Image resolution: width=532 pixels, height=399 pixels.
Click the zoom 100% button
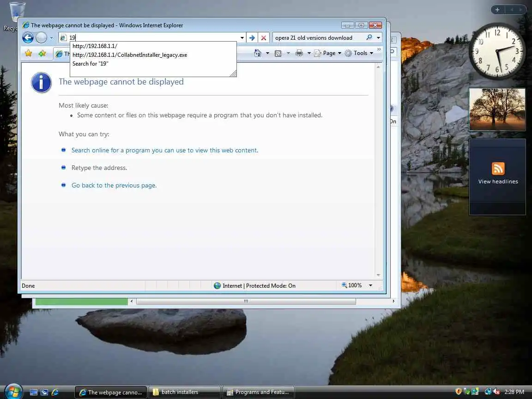(x=352, y=285)
